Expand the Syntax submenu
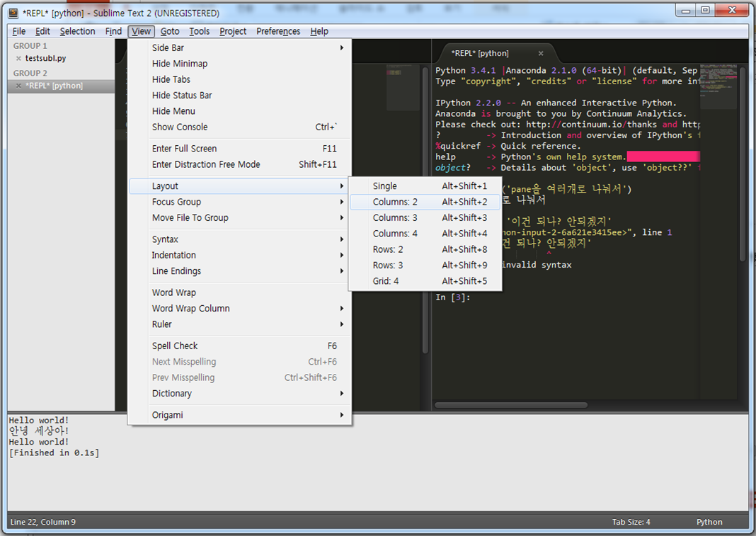The width and height of the screenshot is (756, 536). coord(240,239)
